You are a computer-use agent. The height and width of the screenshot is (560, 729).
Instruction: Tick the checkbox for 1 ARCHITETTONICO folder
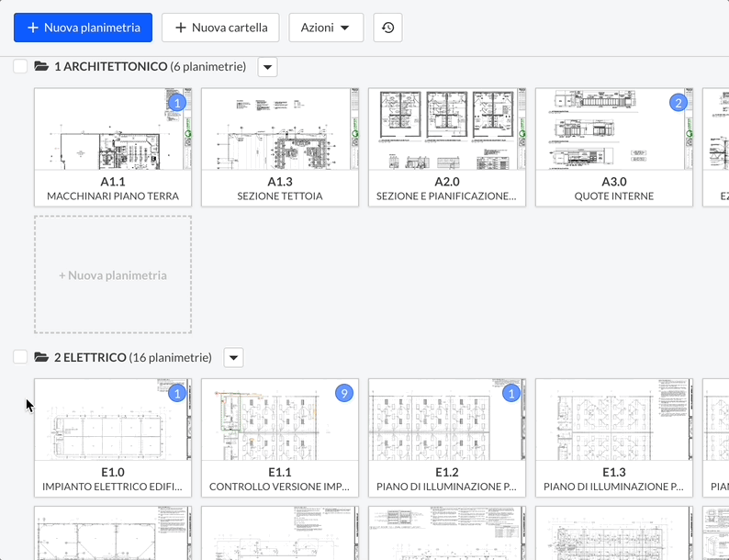click(x=20, y=66)
